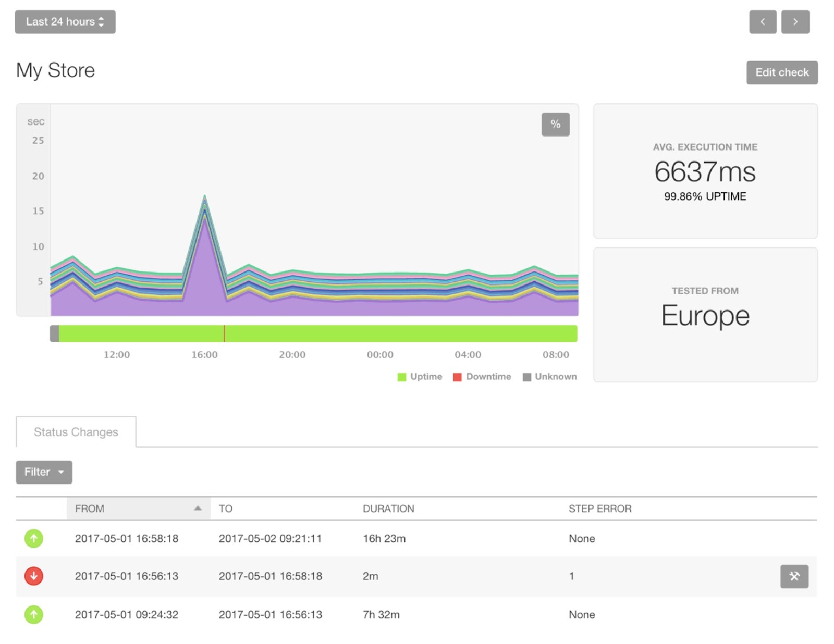Click the red downtime marker on the uptime bar
834x644 pixels.
(x=225, y=333)
